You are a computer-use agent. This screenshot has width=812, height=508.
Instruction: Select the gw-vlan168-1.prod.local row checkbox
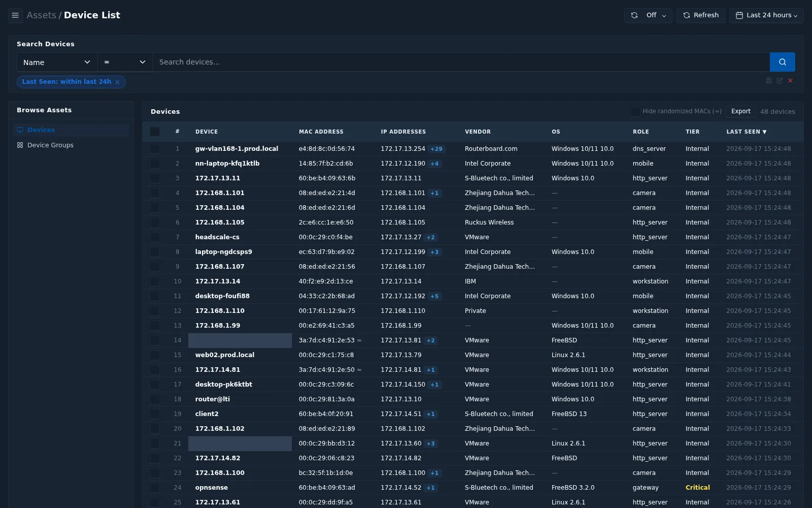(x=155, y=149)
